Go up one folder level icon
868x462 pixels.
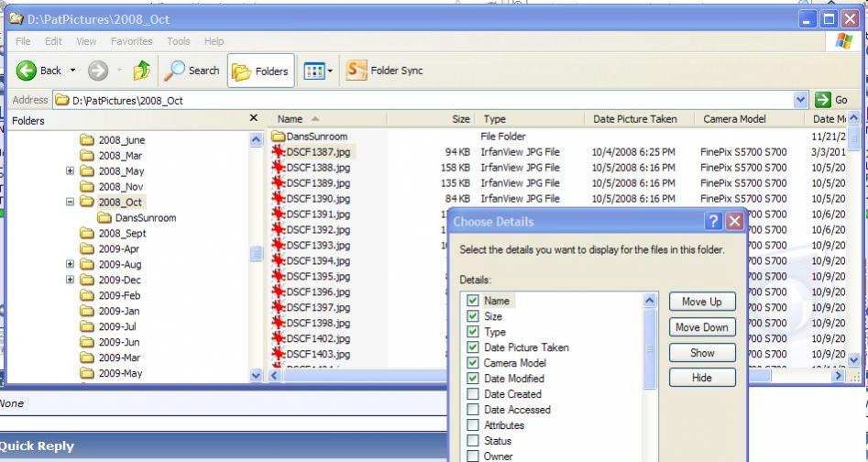142,71
